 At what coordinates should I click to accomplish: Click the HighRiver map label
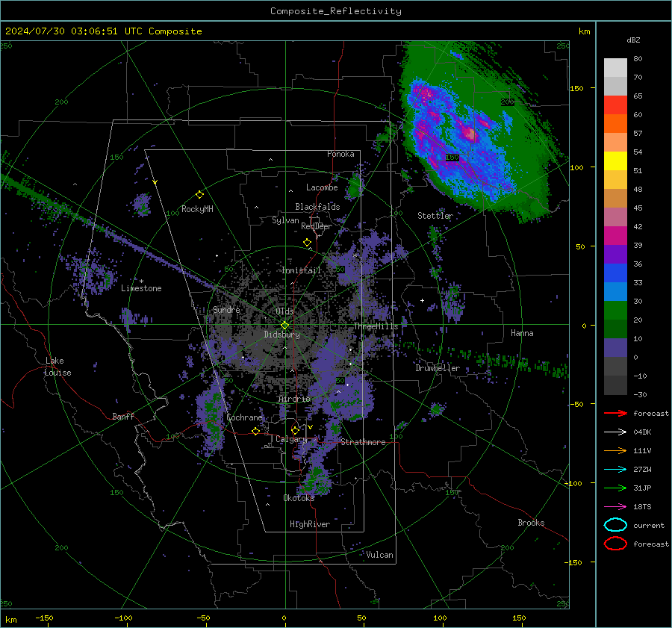click(310, 524)
